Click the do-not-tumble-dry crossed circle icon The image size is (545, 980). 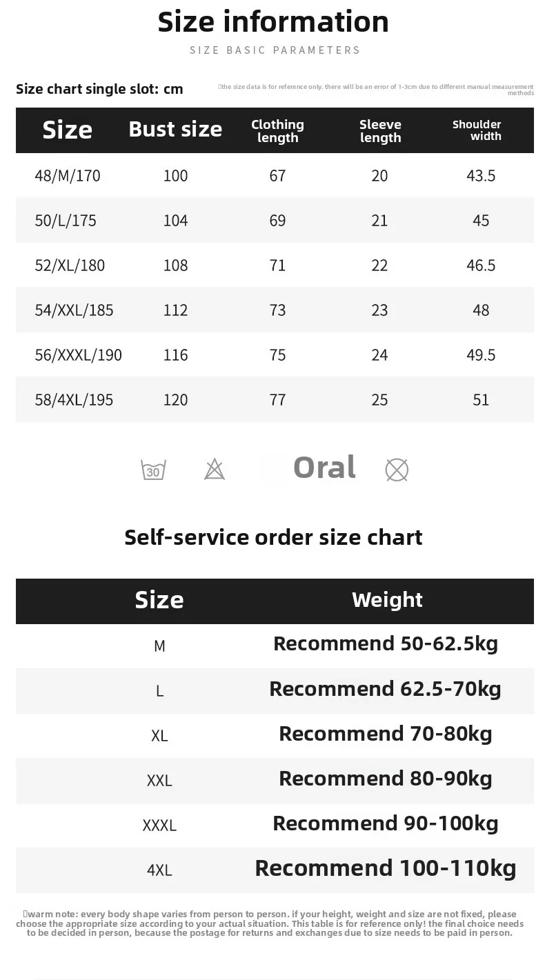397,470
